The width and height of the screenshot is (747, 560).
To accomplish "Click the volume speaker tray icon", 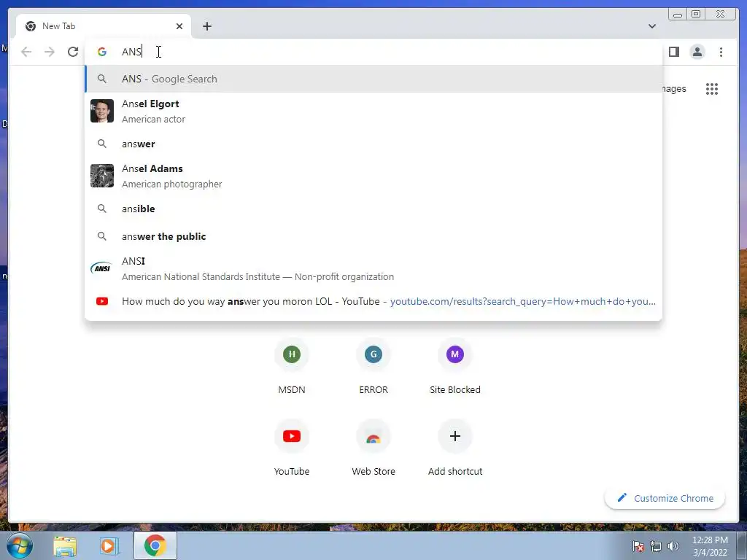I will [673, 546].
